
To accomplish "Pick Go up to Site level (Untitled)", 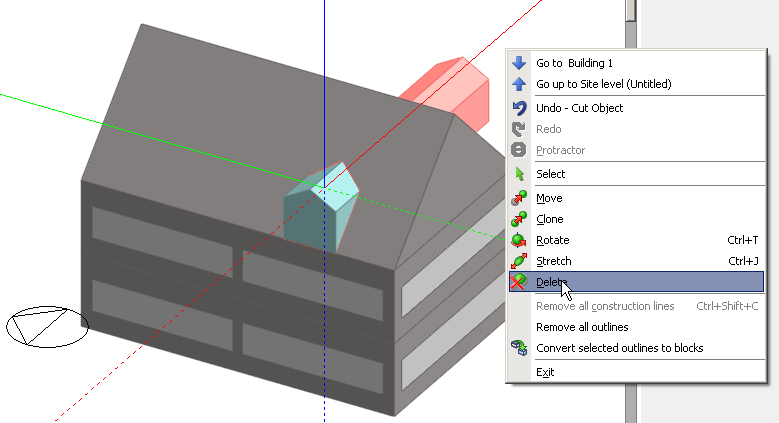I will (x=603, y=84).
